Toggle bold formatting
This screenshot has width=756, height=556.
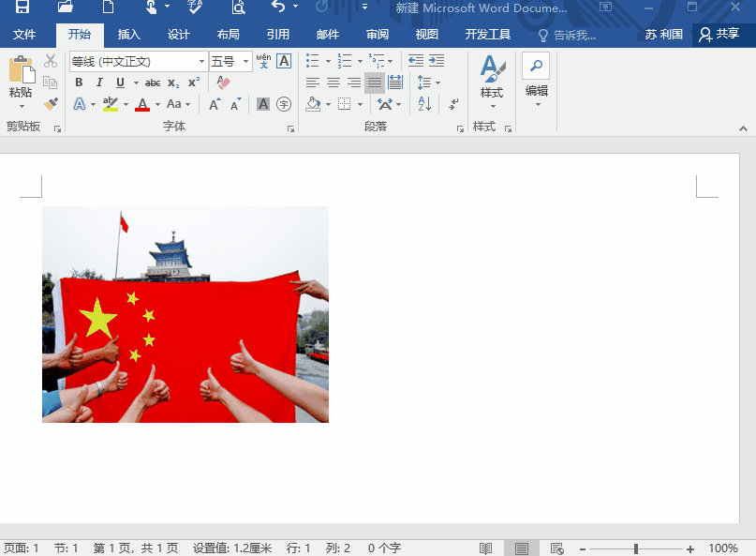(80, 83)
